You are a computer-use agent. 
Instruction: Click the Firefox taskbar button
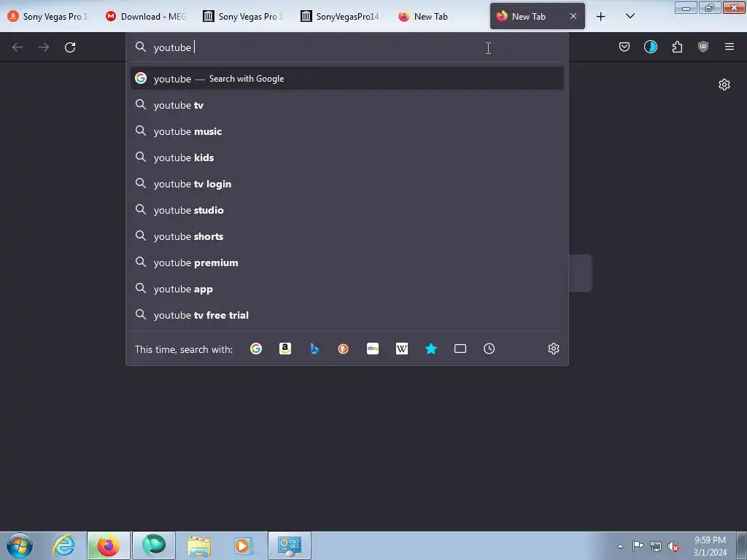(109, 545)
